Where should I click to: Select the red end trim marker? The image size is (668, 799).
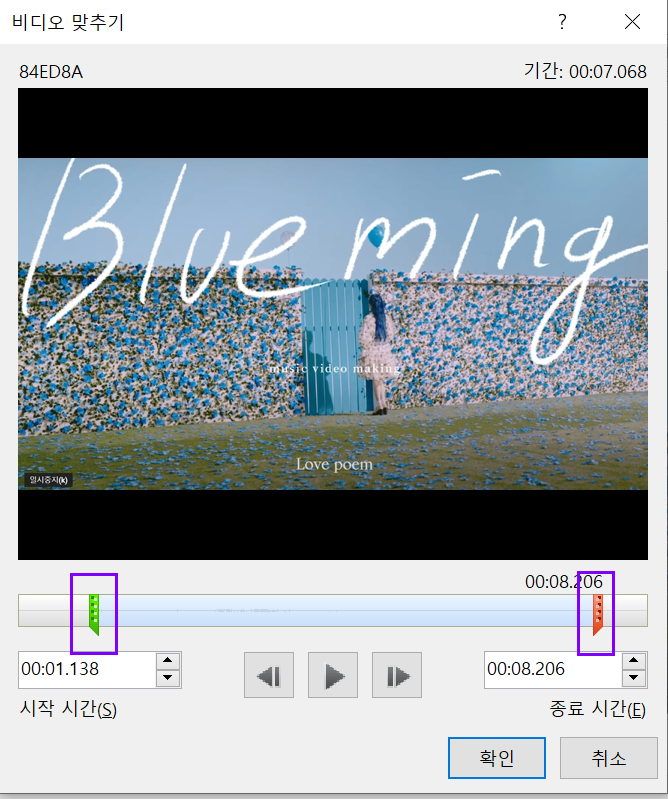point(598,614)
